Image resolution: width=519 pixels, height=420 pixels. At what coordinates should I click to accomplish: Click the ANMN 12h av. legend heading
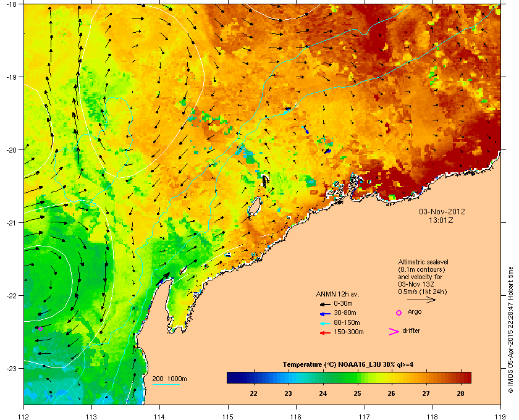pos(337,294)
